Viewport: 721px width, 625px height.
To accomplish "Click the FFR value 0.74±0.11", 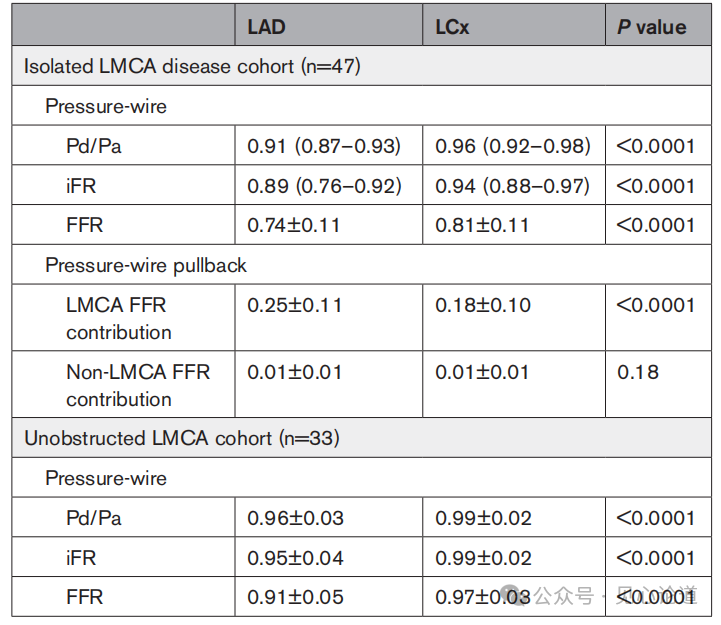I will (x=294, y=225).
